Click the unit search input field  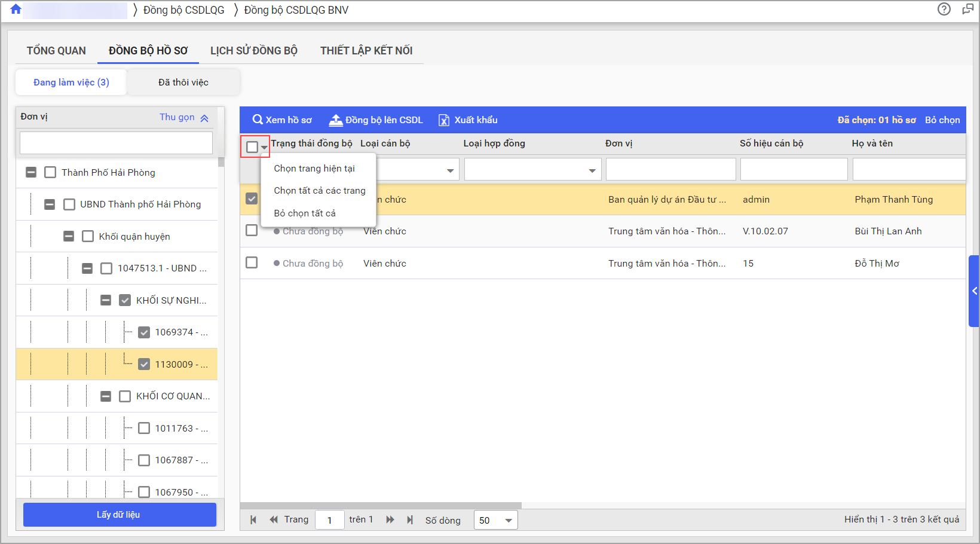tap(116, 143)
